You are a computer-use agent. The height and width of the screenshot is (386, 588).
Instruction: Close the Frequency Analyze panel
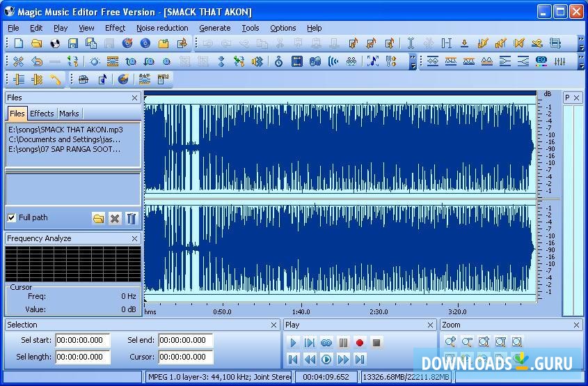point(135,238)
